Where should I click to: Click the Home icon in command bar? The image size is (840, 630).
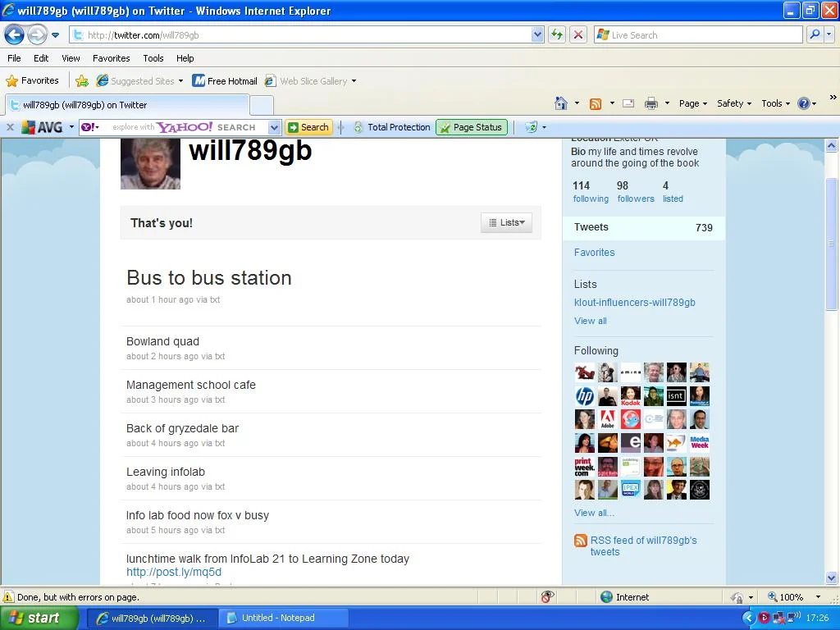[x=561, y=103]
